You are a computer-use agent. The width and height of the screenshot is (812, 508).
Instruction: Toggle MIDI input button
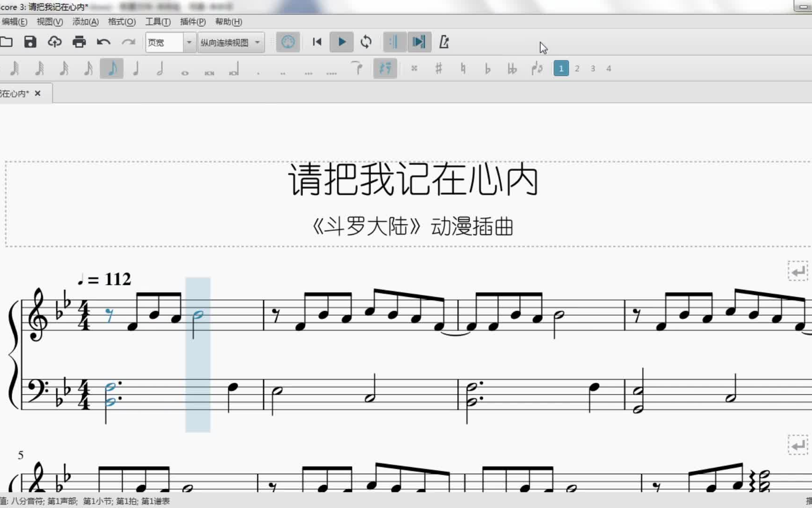point(288,42)
